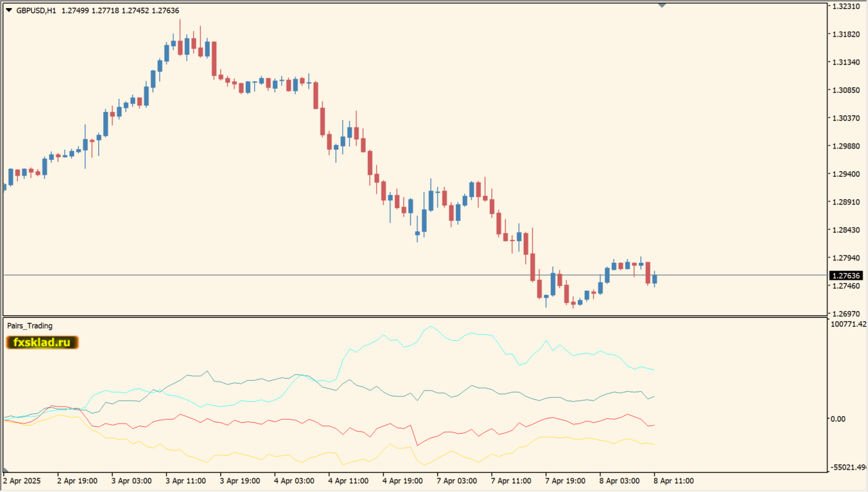Select the yellow line in Pairs_Trading indicator

[271, 458]
